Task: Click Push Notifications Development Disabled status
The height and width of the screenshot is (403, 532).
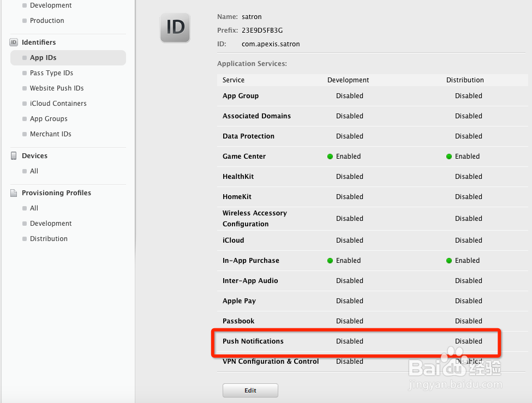Action: point(349,341)
